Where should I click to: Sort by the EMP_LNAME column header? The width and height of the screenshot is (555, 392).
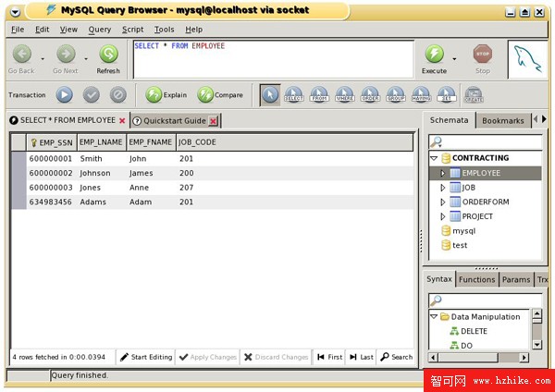point(101,142)
